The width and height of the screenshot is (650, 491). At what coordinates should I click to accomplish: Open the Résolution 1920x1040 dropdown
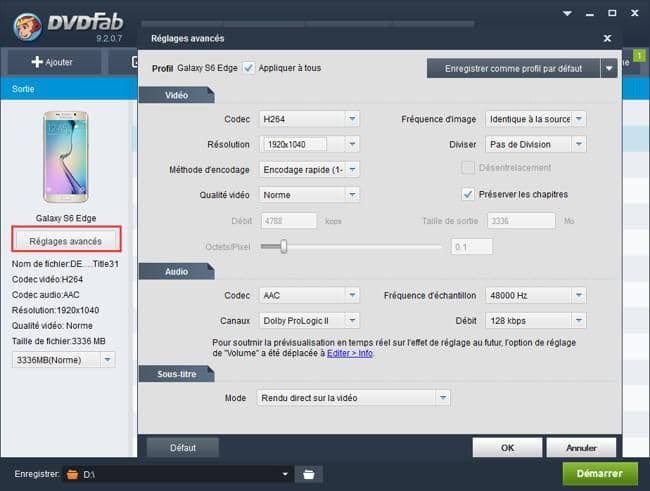click(309, 144)
